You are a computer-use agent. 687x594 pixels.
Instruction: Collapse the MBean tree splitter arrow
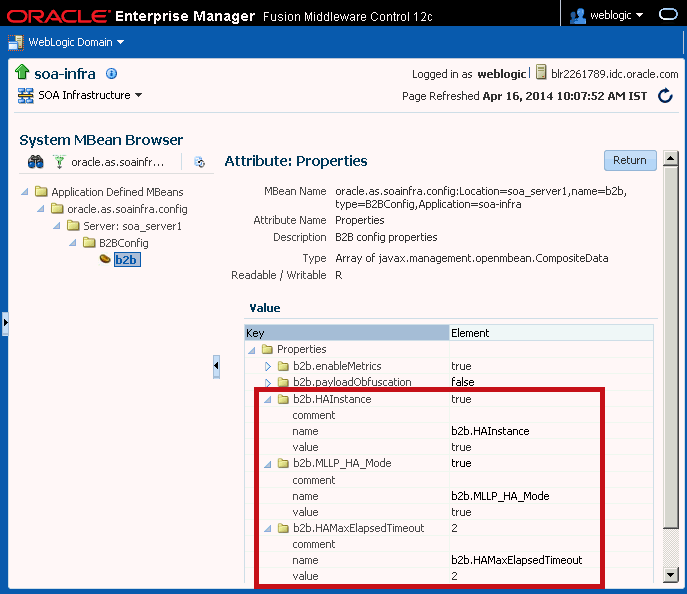(216, 366)
